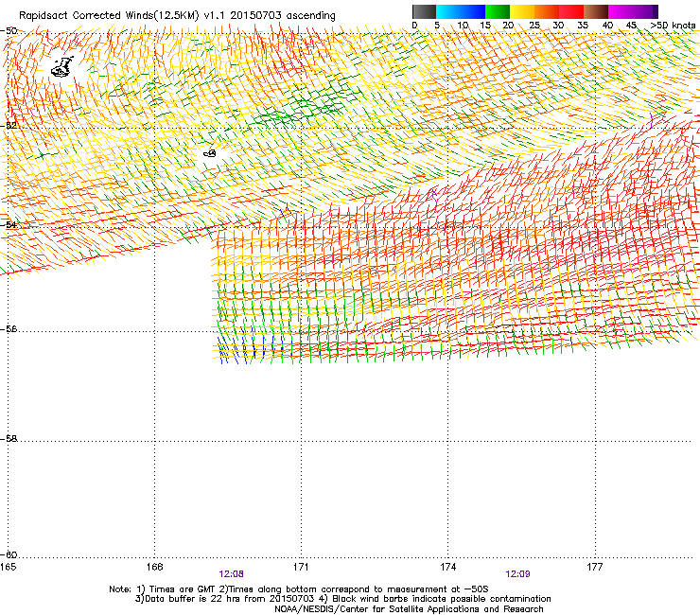This screenshot has width=700, height=615.
Task: Click the purple 12:08 pass time label
Action: point(231,574)
